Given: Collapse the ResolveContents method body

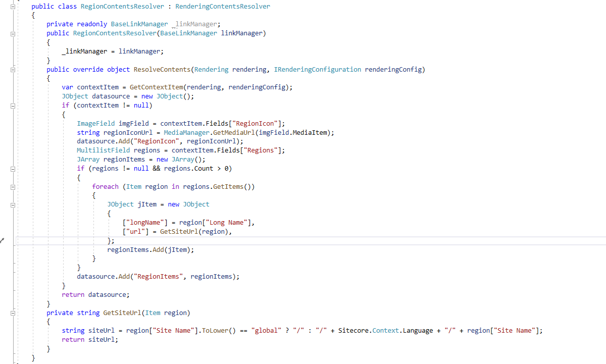Looking at the screenshot, I should click(13, 69).
